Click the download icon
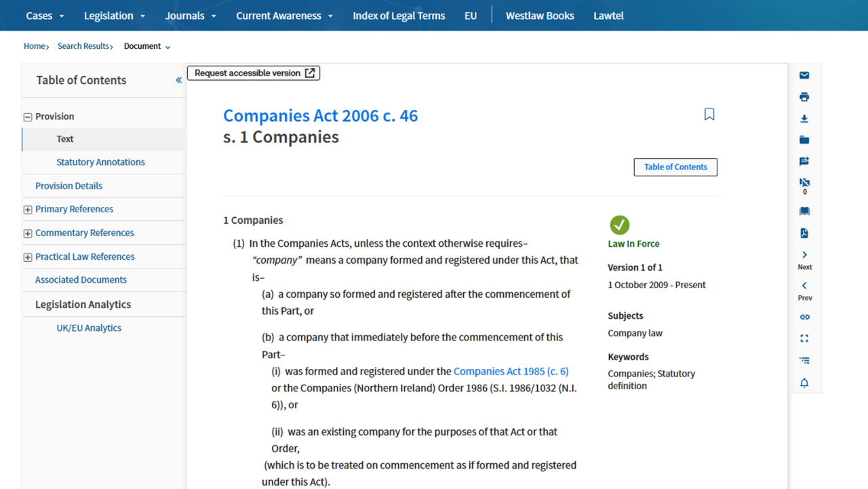 804,119
